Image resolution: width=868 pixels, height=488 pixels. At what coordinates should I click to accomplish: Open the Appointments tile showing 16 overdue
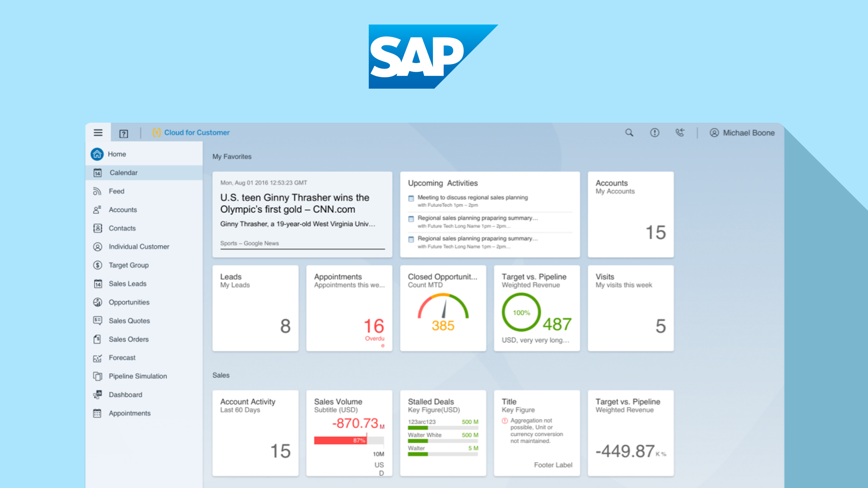pos(349,308)
